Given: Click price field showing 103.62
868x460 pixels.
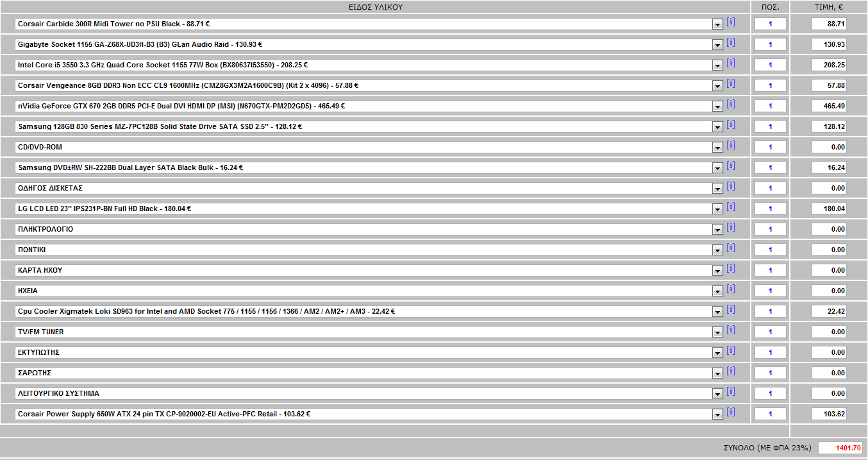Looking at the screenshot, I should click(829, 414).
